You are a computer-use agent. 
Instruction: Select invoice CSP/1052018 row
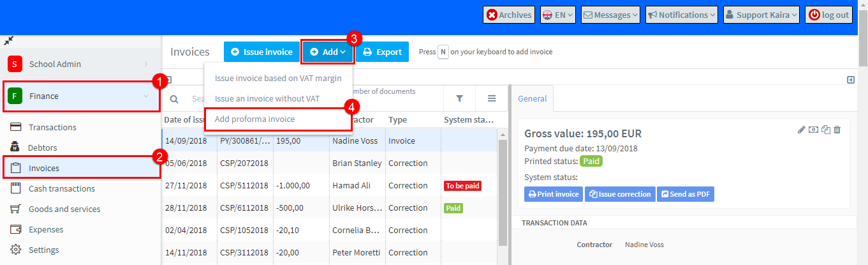[x=330, y=230]
